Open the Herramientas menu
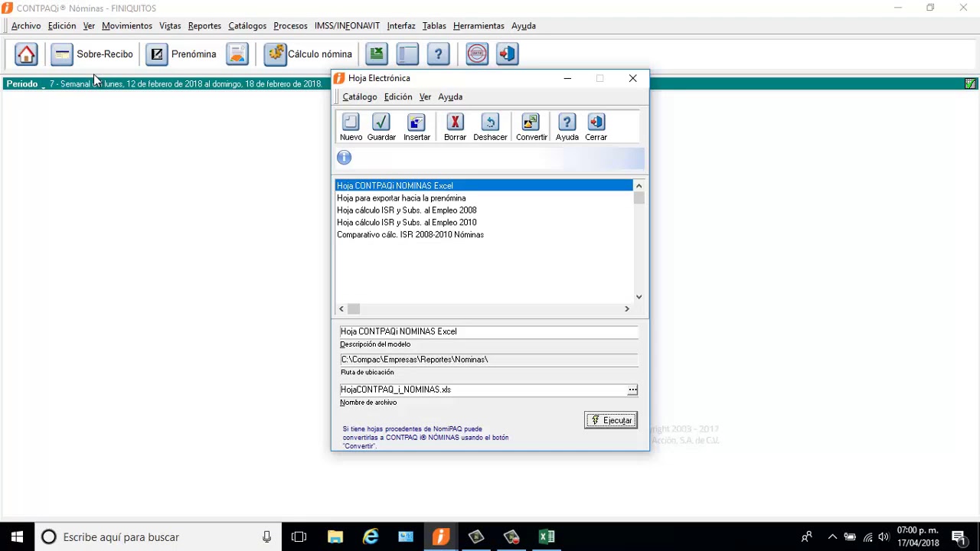The width and height of the screenshot is (980, 551). pyautogui.click(x=479, y=26)
